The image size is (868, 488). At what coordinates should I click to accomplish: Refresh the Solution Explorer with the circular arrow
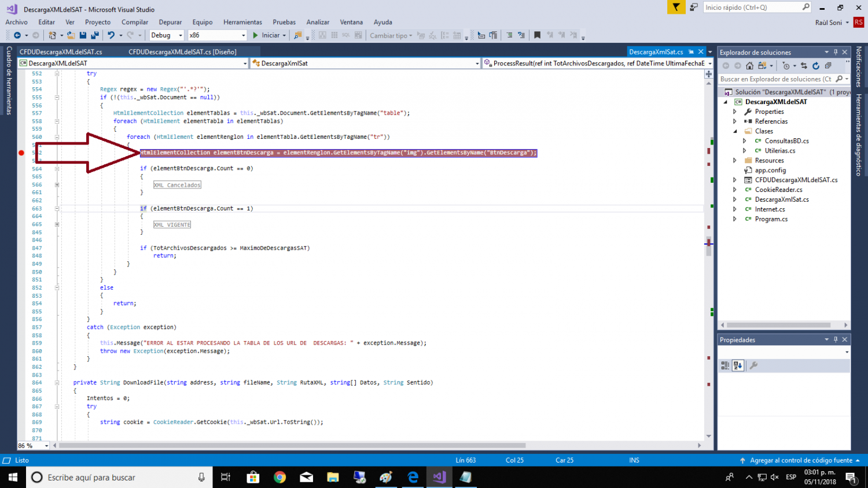(816, 65)
